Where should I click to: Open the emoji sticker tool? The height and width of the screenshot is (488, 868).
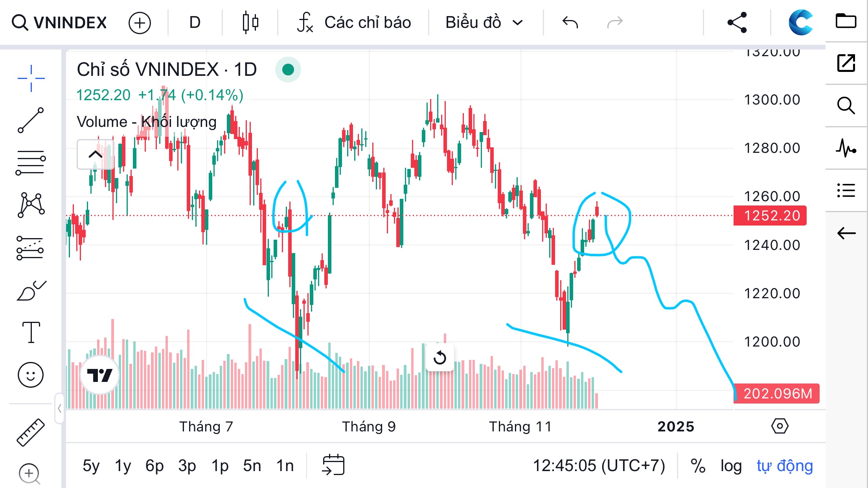tap(31, 374)
